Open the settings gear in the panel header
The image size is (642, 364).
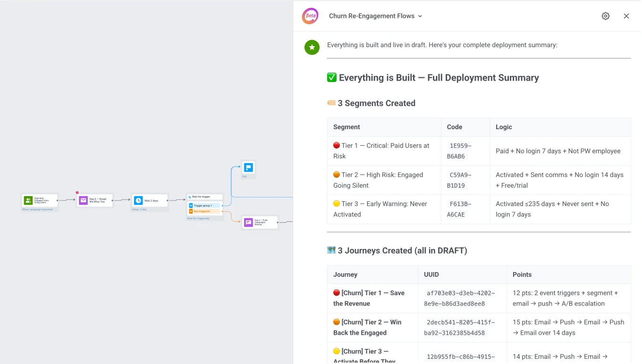[606, 16]
